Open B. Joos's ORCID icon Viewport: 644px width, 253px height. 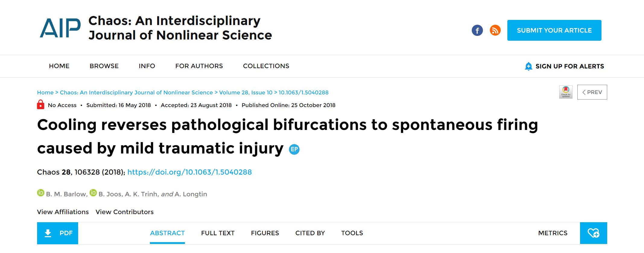(93, 193)
